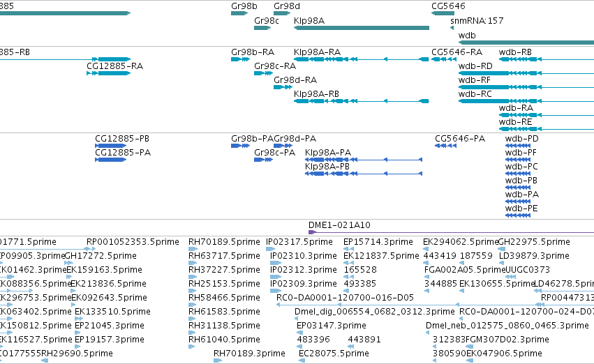The width and height of the screenshot is (594, 364).
Task: Select the IP02310.3prime EST label
Action: (x=304, y=256)
